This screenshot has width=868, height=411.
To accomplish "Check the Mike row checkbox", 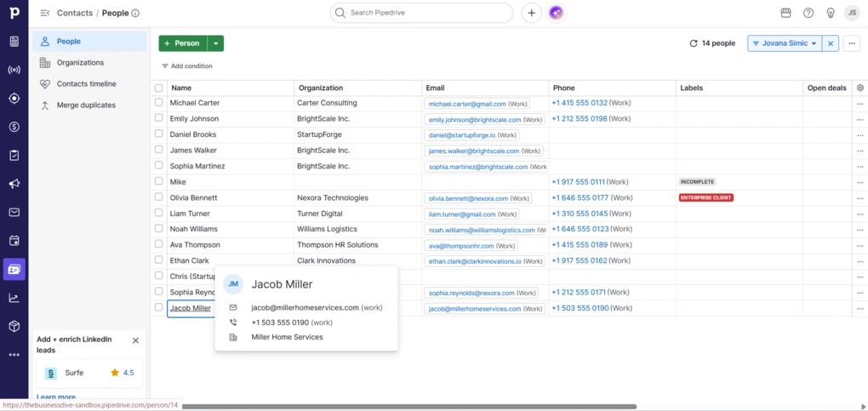I will (x=159, y=181).
